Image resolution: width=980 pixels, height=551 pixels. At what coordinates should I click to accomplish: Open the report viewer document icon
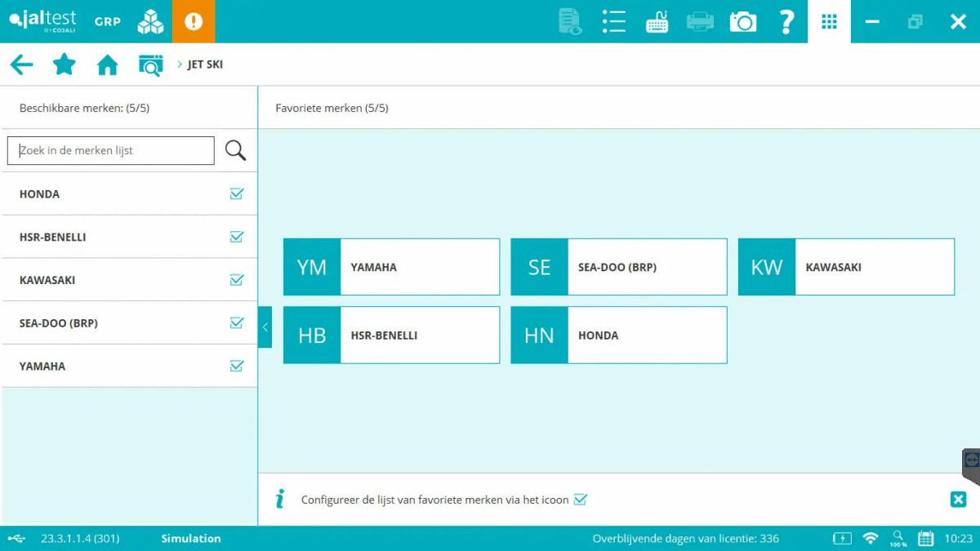570,21
